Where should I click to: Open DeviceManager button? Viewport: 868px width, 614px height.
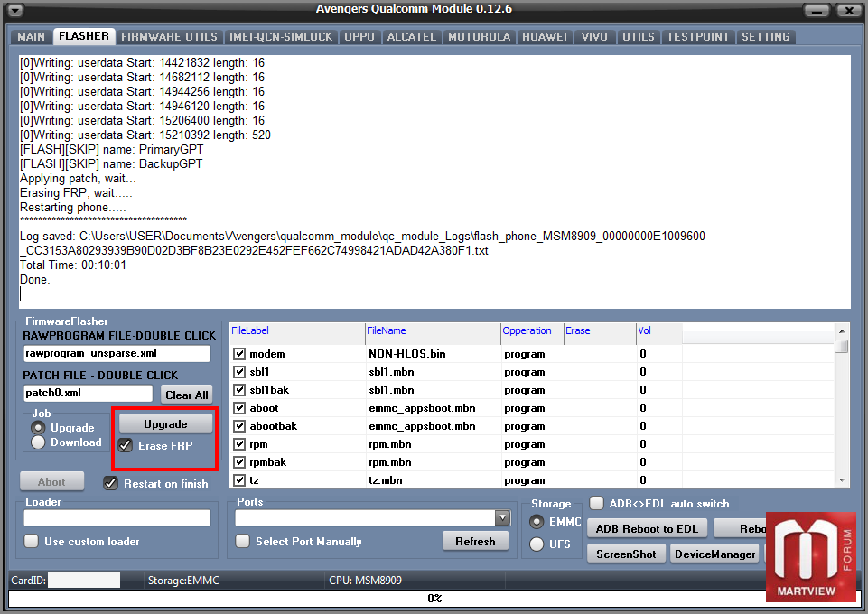pyautogui.click(x=714, y=554)
